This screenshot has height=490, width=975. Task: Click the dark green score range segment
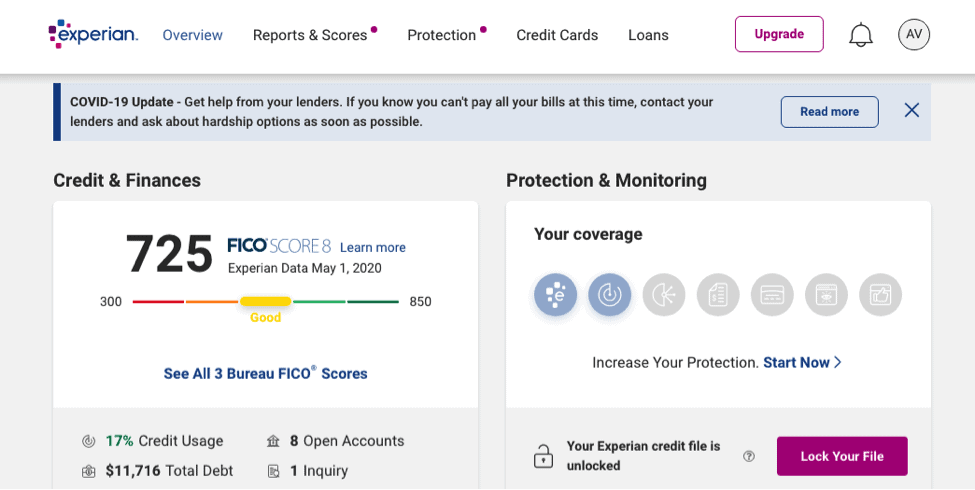click(372, 302)
